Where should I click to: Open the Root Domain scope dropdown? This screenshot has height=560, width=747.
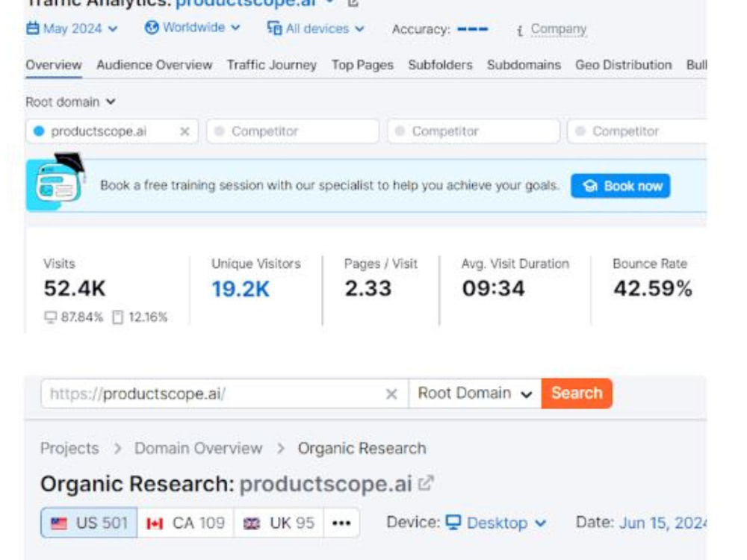(x=475, y=393)
